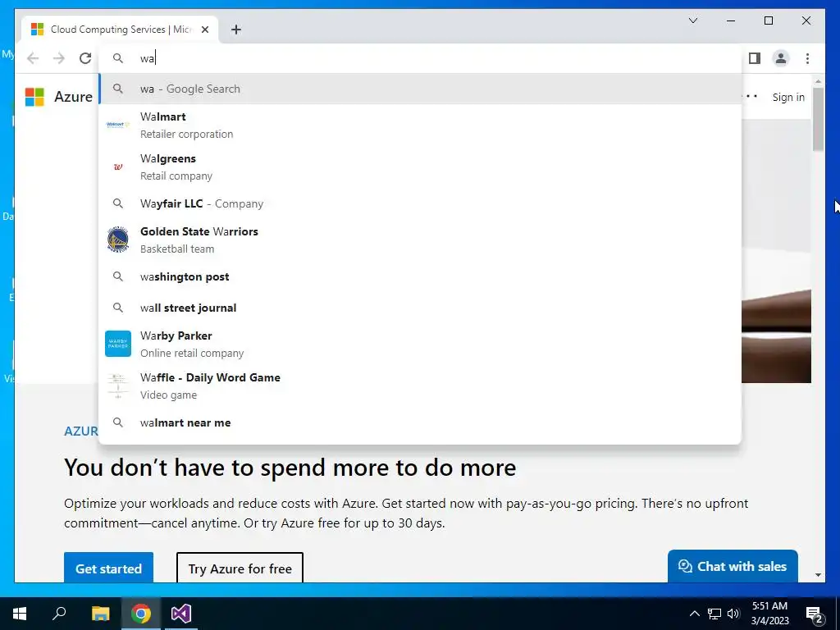Open Chrome's three-dot menu
The image size is (840, 630).
coord(807,58)
